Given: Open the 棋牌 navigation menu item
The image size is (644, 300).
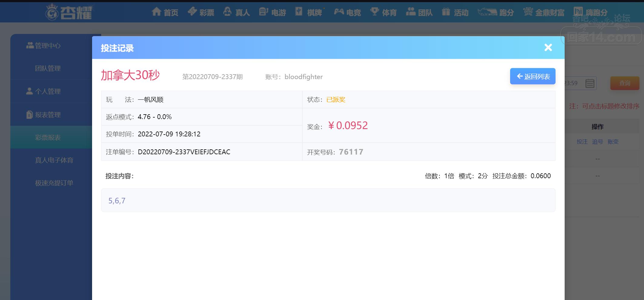Looking at the screenshot, I should 314,12.
